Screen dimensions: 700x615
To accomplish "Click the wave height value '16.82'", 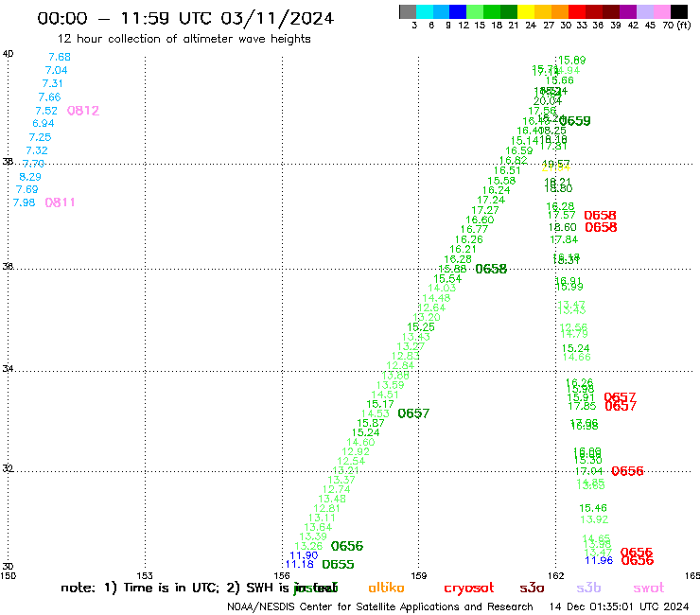I will pos(513,160).
